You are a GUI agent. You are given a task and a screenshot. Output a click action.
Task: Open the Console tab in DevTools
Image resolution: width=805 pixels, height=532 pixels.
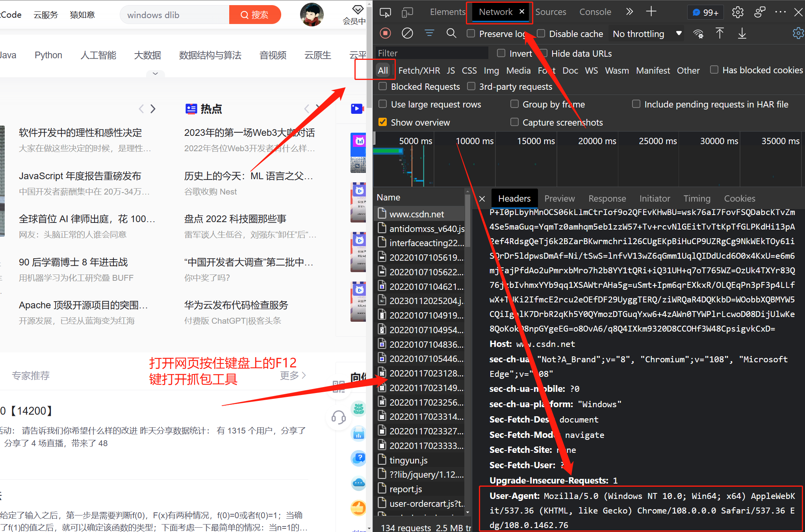tap(595, 12)
